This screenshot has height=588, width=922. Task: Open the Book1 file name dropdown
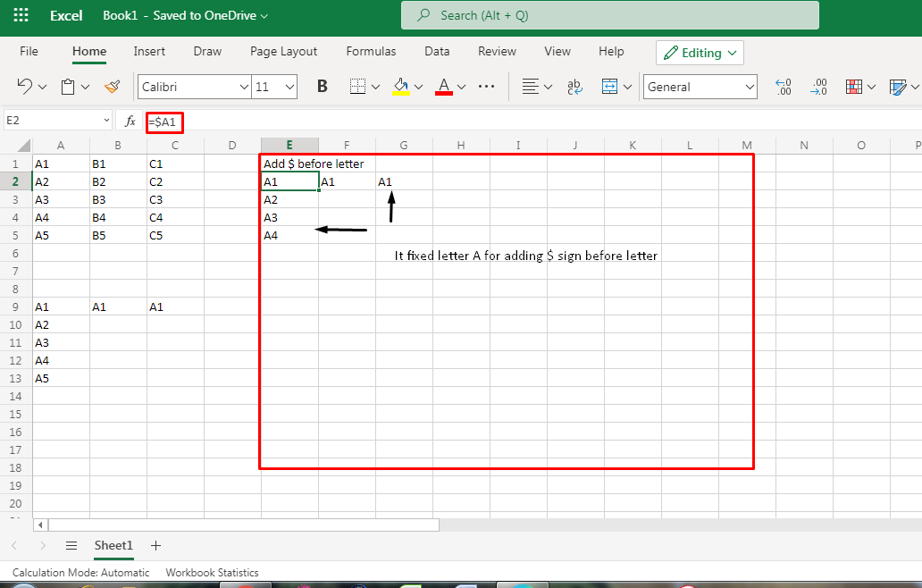pyautogui.click(x=185, y=16)
